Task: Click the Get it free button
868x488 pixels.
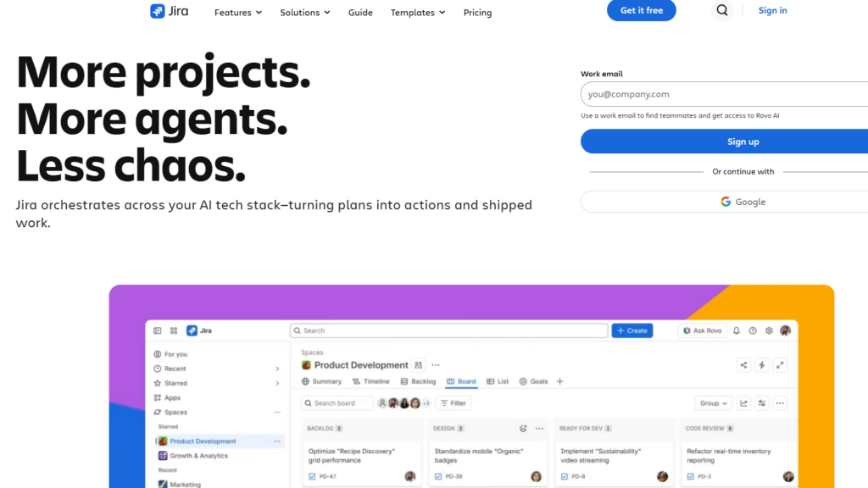Action: [641, 10]
